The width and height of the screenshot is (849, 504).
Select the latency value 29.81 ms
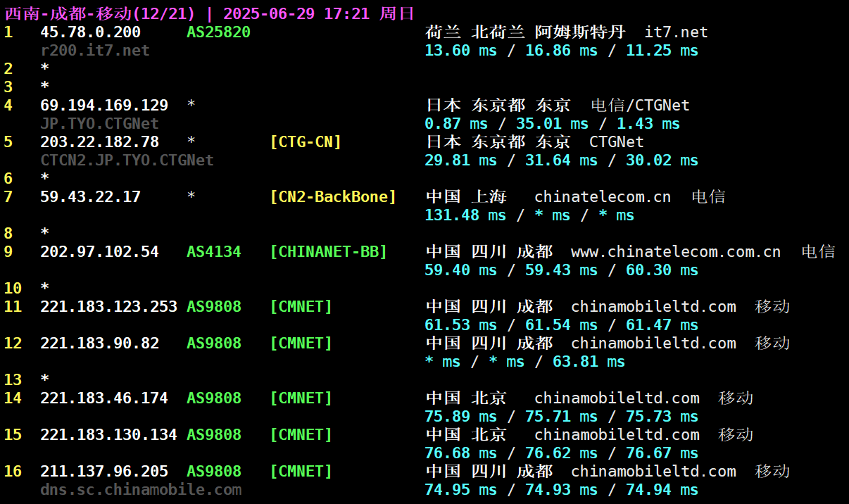click(x=461, y=160)
